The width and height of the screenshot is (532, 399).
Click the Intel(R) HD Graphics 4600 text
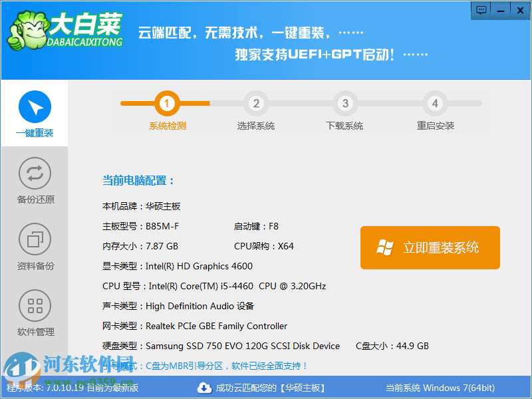[199, 267]
